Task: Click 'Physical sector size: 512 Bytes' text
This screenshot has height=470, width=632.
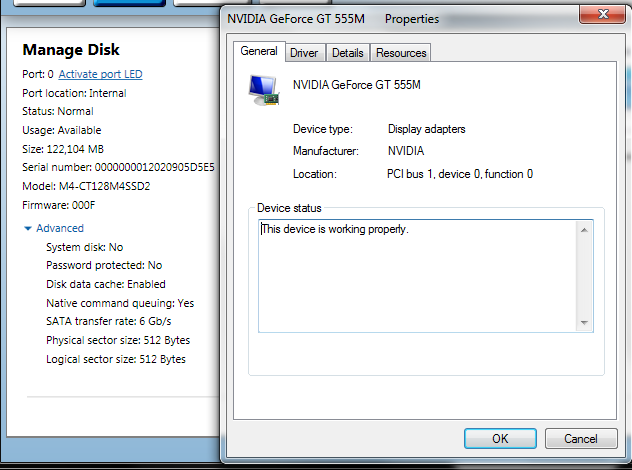Action: [118, 340]
